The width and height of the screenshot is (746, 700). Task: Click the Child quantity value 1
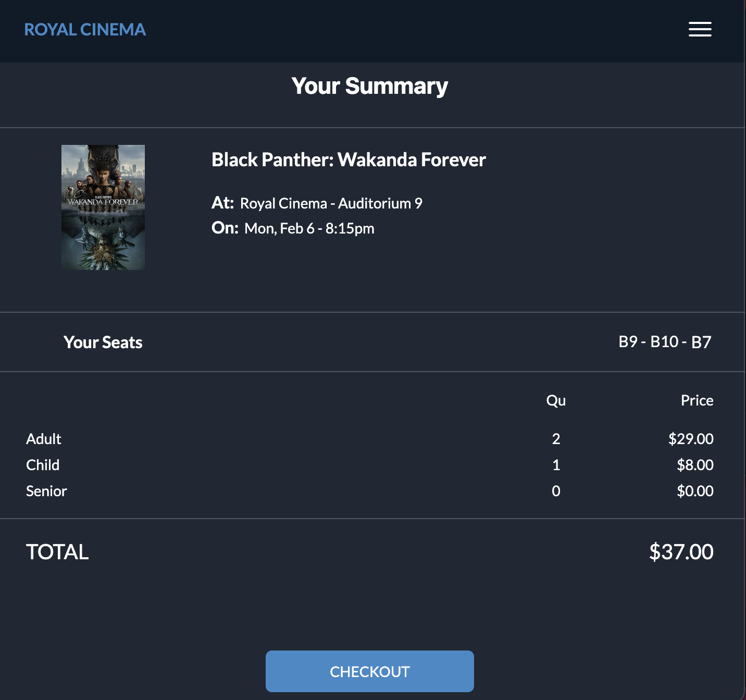coord(555,465)
